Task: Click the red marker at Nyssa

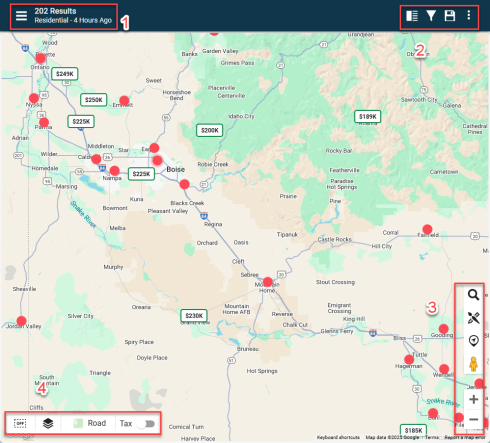Action: click(x=34, y=98)
